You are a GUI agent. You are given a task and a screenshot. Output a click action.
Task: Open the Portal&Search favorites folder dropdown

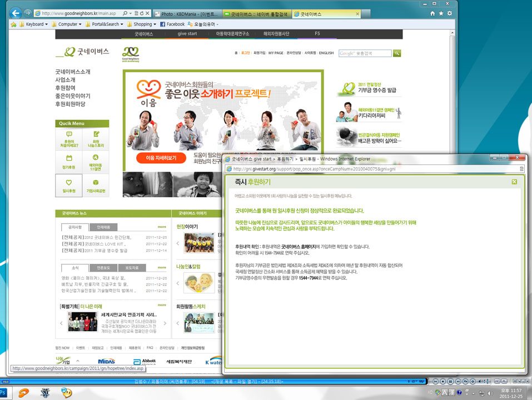[x=104, y=24]
